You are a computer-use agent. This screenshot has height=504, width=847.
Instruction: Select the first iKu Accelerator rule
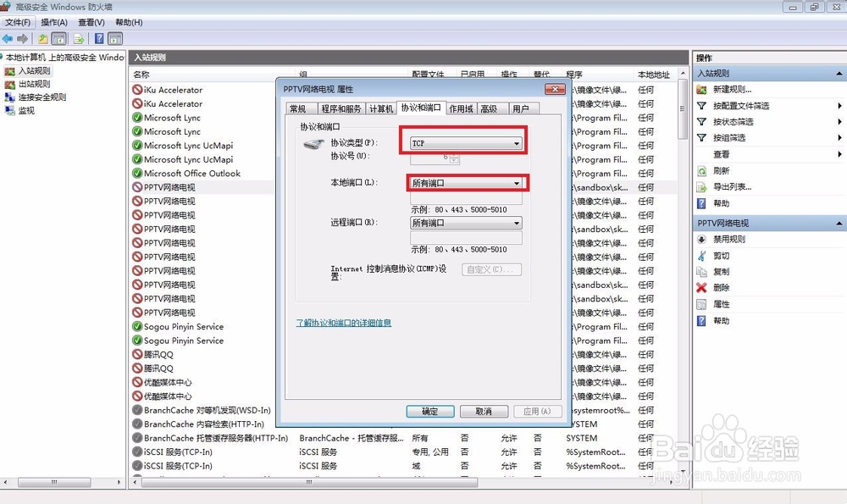[173, 91]
